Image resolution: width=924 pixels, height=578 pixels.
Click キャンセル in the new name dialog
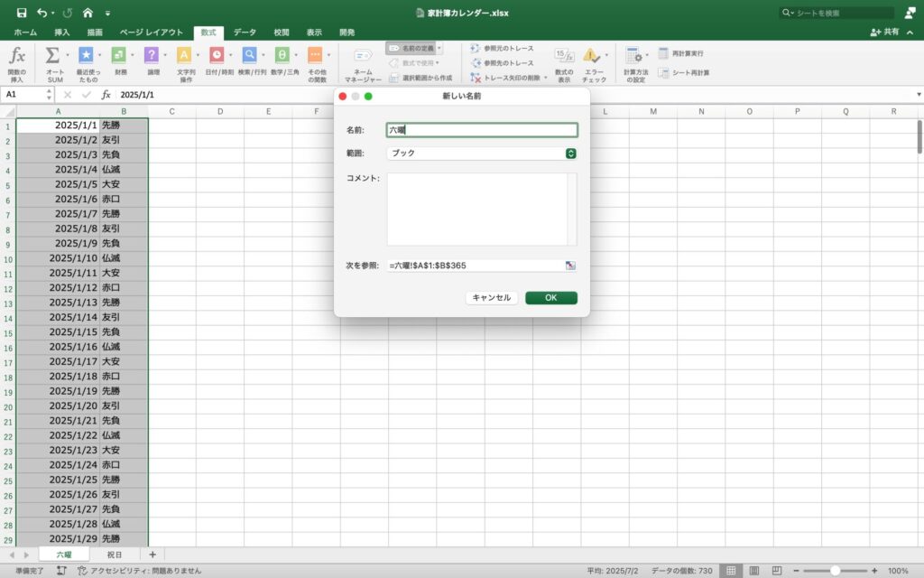(492, 298)
